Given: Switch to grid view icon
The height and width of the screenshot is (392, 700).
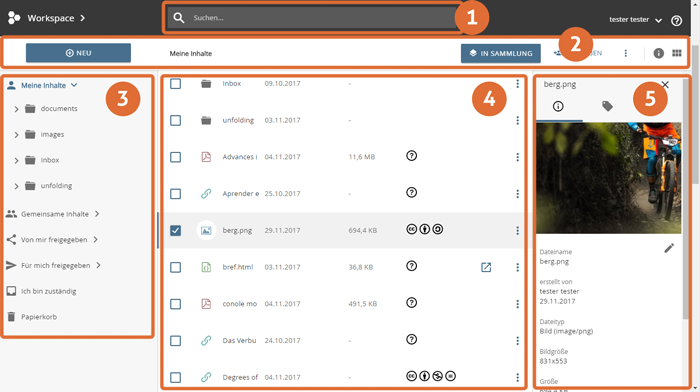Looking at the screenshot, I should (x=677, y=53).
